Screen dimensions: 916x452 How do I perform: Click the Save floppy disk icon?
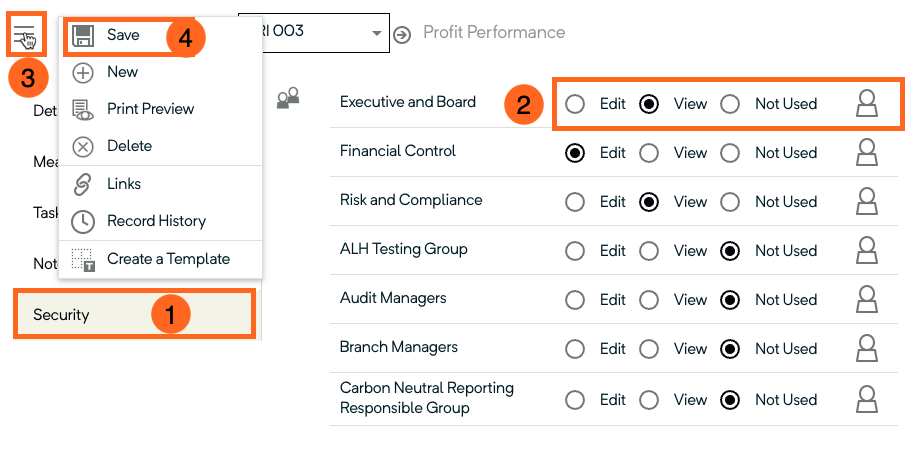pyautogui.click(x=83, y=36)
